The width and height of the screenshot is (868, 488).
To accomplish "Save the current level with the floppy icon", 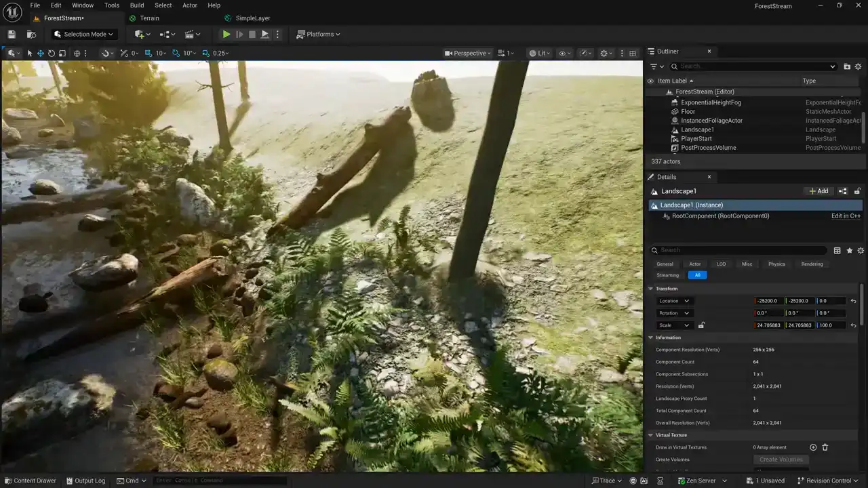I will point(12,35).
